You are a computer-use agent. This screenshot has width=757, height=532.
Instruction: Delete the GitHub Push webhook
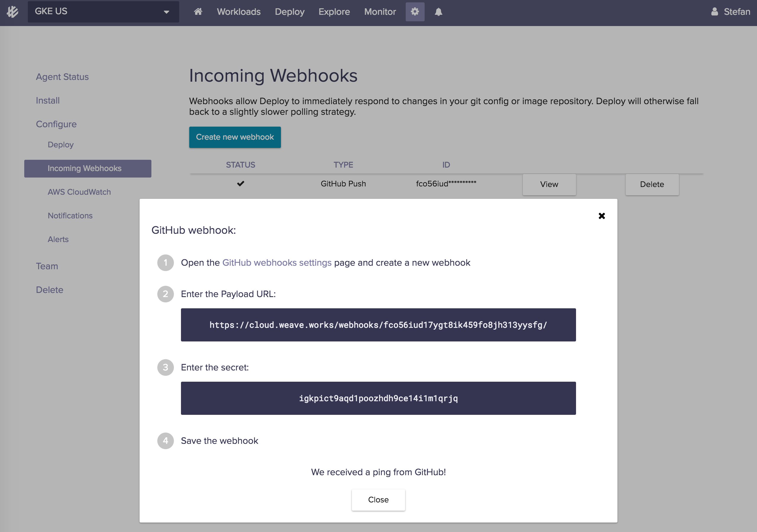652,184
